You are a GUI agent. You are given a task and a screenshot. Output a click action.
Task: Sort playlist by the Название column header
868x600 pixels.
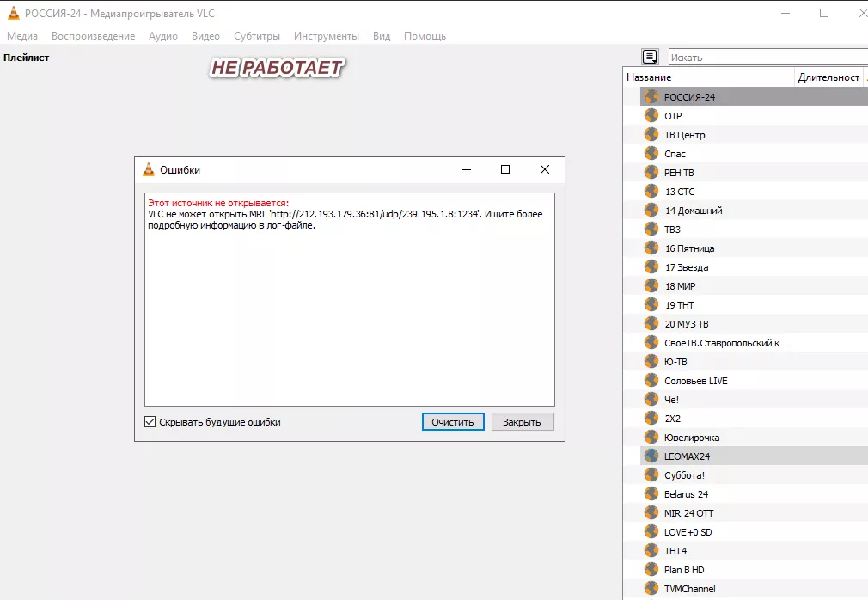tap(708, 77)
